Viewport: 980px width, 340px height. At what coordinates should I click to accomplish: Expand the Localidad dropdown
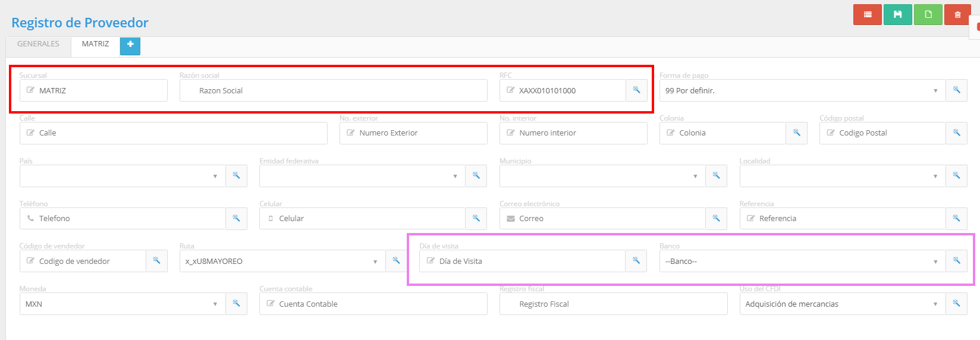point(843,176)
